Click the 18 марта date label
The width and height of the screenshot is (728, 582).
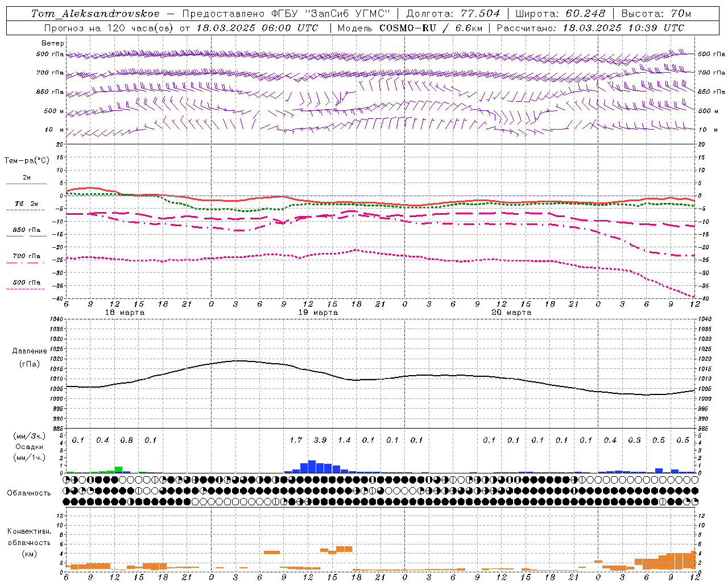(125, 313)
